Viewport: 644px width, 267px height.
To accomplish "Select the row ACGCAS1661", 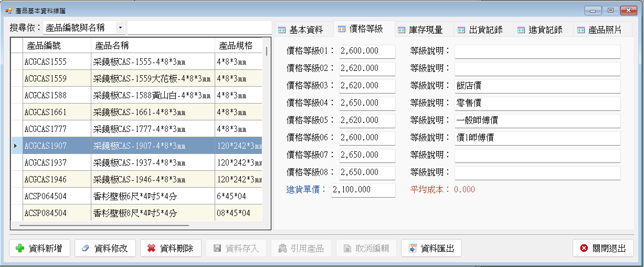I will point(136,112).
